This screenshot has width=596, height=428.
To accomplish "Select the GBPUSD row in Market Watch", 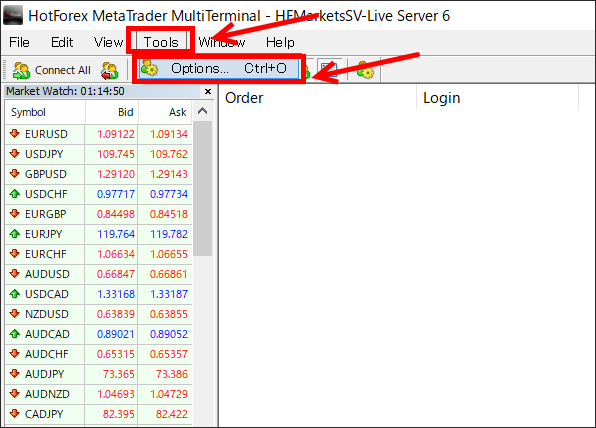I will pyautogui.click(x=98, y=174).
